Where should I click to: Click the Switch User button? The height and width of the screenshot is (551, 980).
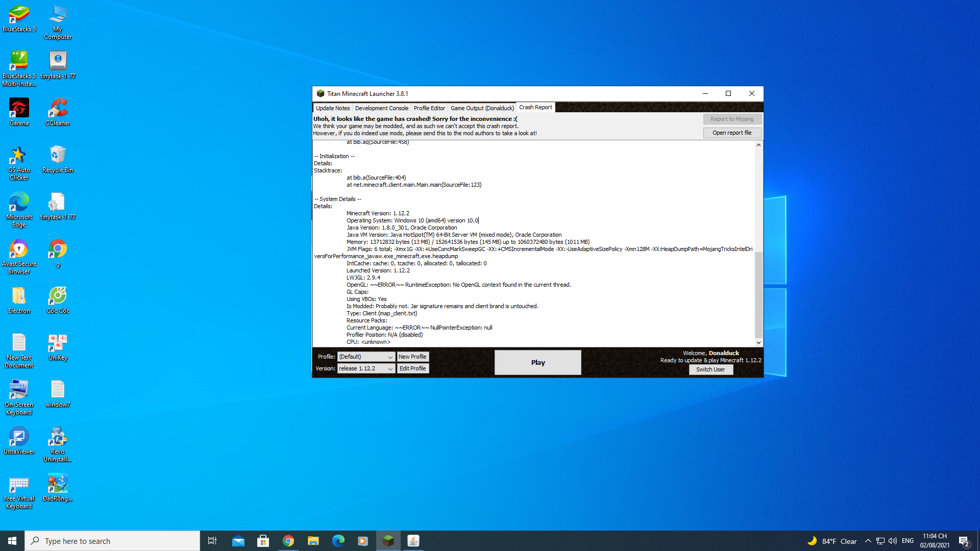(x=710, y=370)
